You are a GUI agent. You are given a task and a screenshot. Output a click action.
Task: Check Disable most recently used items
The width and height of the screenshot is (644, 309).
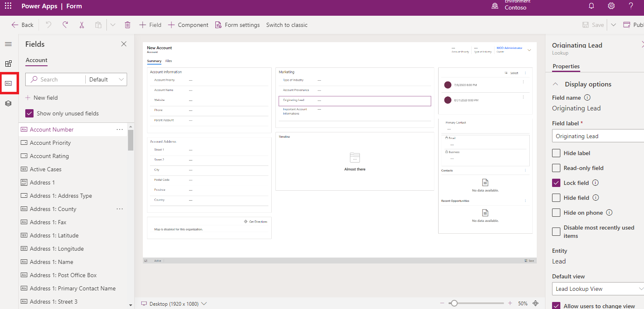pos(556,232)
